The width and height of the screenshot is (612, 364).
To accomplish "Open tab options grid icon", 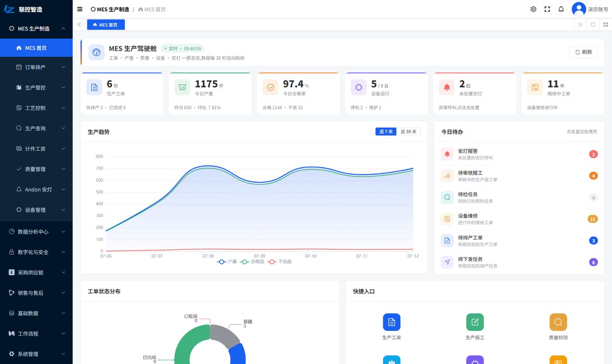I will coord(605,24).
